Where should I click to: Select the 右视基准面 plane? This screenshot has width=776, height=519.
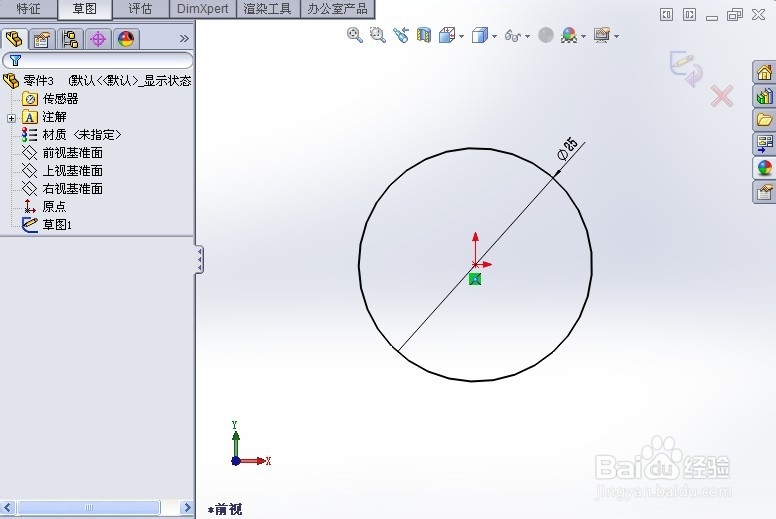tap(62, 189)
